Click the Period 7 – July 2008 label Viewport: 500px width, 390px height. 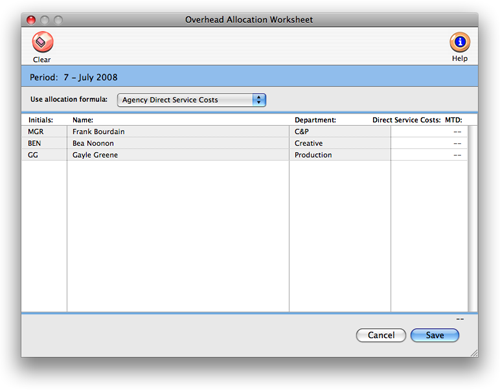(x=73, y=77)
